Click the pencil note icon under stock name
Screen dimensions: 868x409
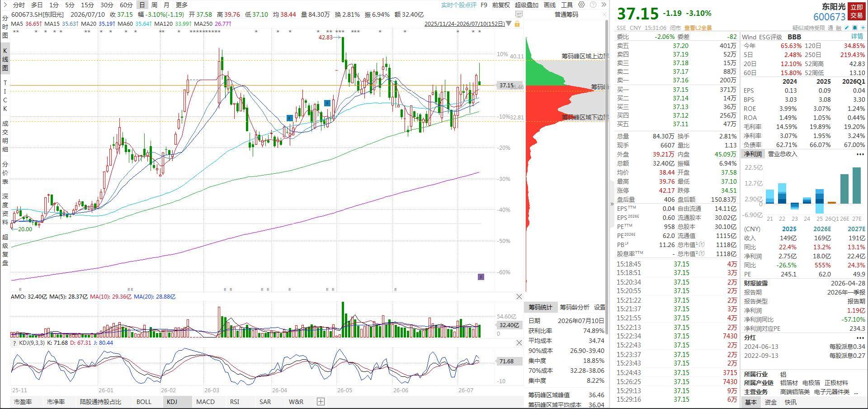847,28
